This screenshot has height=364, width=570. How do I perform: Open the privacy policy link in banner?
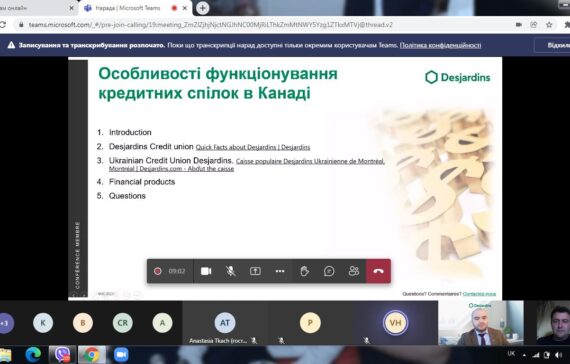(440, 45)
